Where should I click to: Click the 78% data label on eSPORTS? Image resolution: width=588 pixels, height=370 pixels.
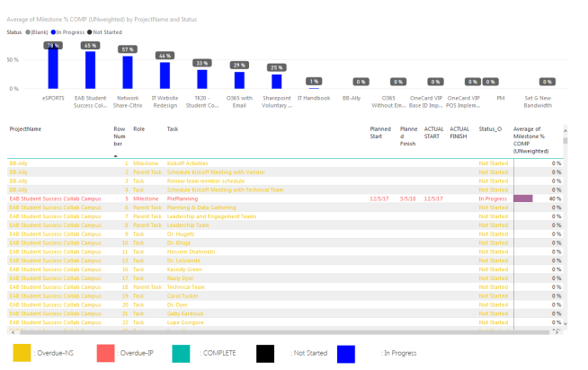pos(53,45)
